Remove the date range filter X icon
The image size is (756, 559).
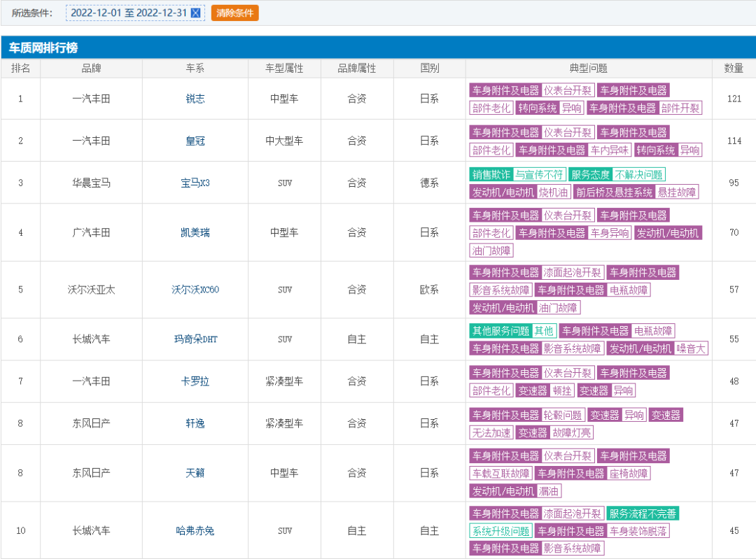tap(195, 13)
